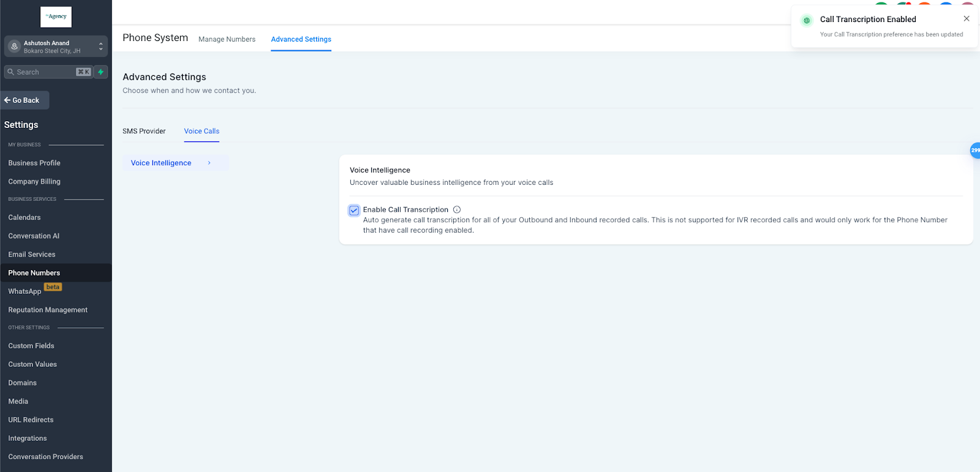Open URL Redirects settings
The height and width of the screenshot is (472, 980).
pos(31,419)
